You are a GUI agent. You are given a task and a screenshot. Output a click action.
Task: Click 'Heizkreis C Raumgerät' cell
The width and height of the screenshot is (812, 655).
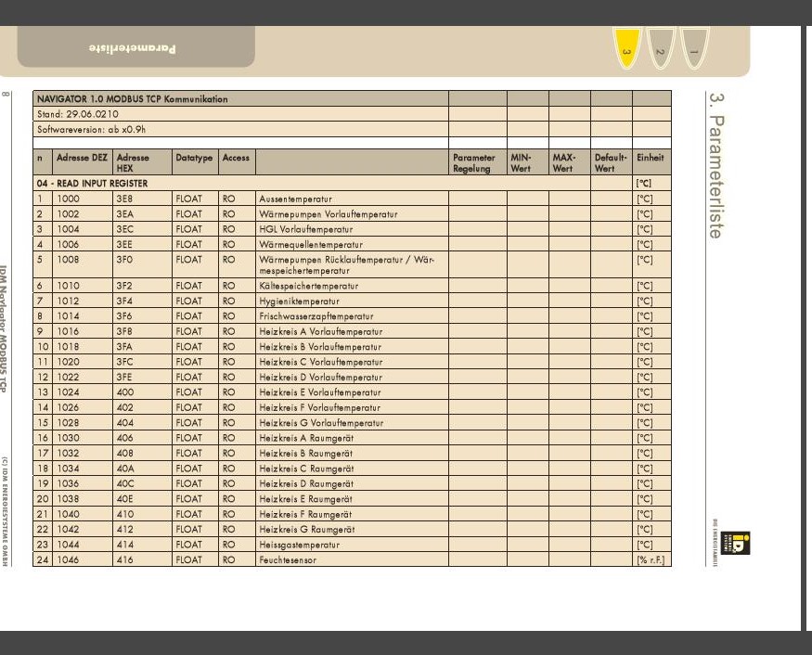(352, 469)
